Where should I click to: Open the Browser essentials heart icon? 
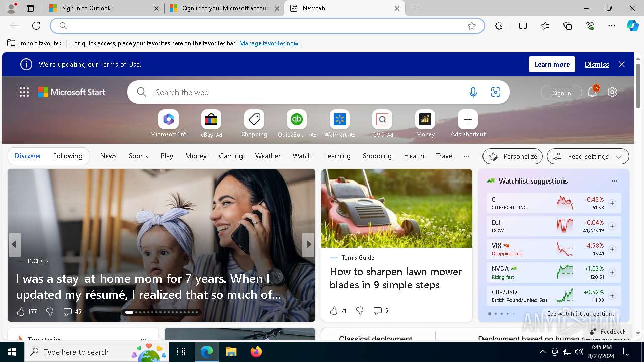[x=590, y=26]
